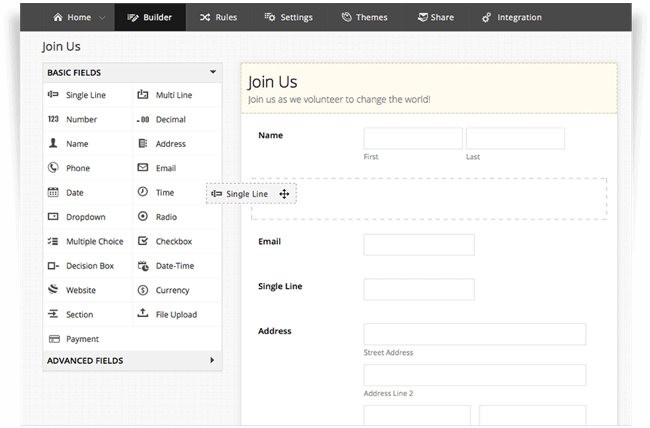Click the Integration tab
Viewport: 650px width, 428px height.
point(511,17)
